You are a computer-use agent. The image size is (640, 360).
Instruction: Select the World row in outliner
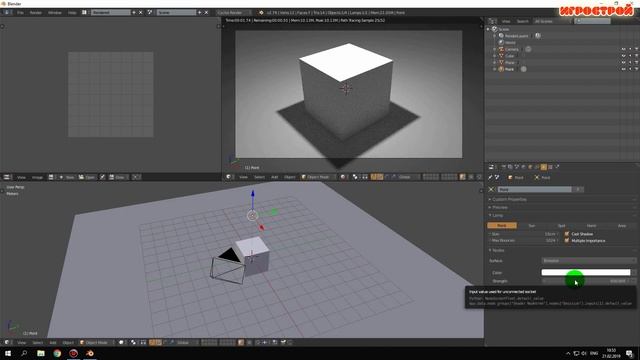[x=510, y=42]
